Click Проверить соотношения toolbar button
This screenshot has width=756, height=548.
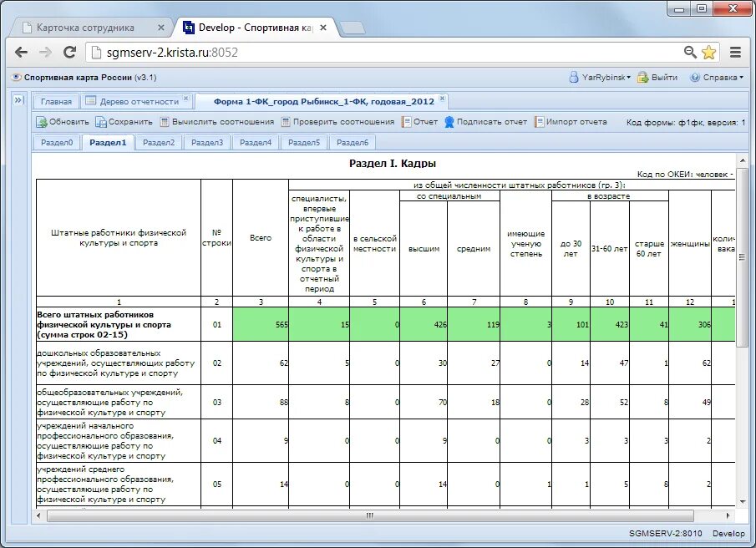tap(337, 122)
